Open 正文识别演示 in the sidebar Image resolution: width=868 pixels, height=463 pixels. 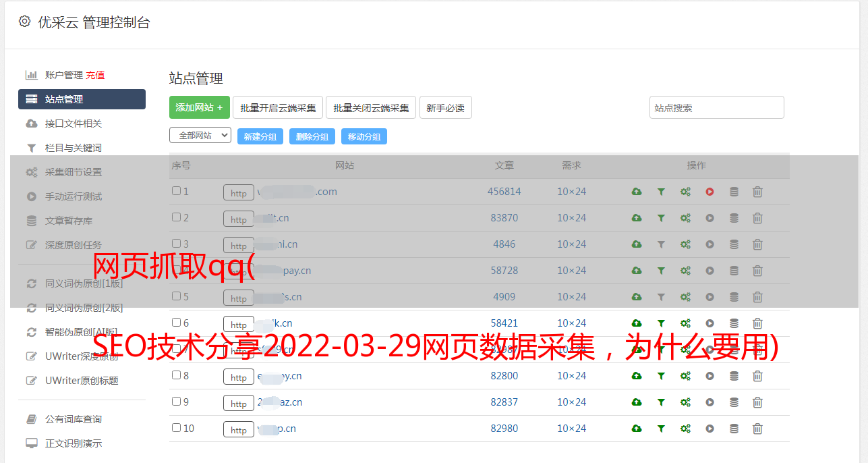(x=74, y=443)
